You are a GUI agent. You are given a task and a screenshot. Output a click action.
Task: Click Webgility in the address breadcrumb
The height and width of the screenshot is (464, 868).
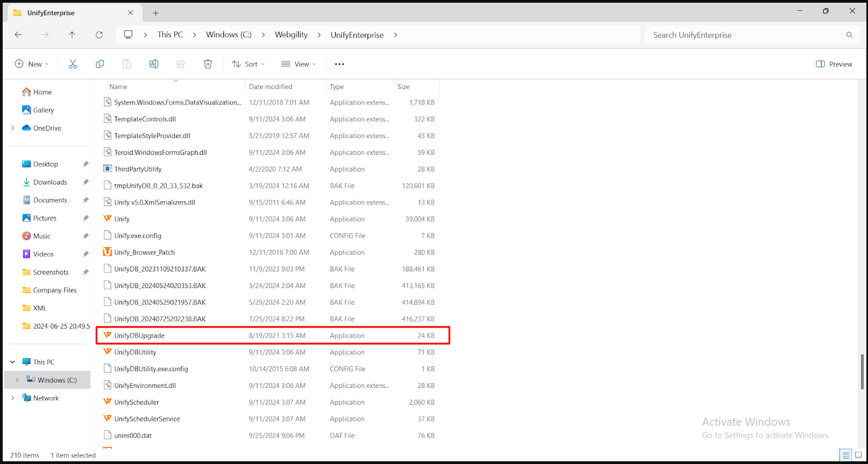pyautogui.click(x=291, y=35)
